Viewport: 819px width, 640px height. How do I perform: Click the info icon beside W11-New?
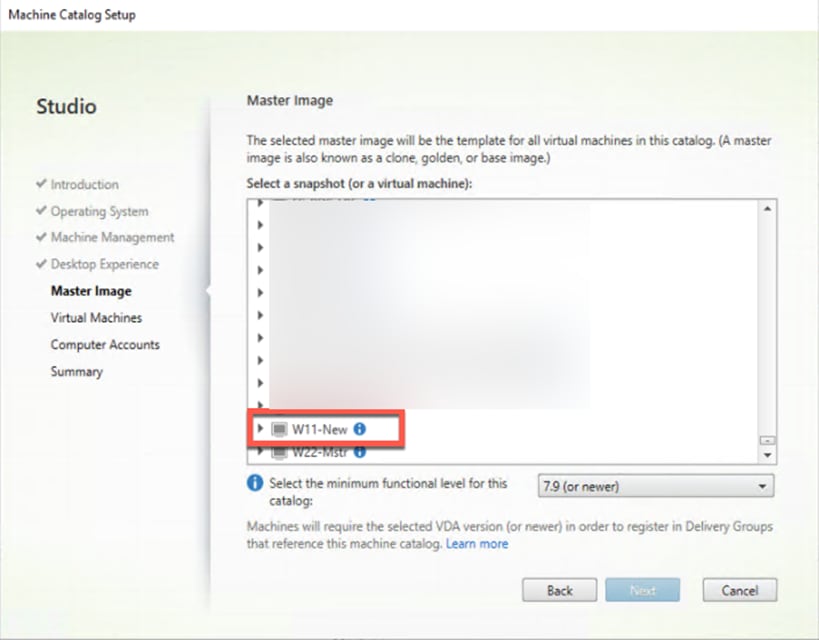pos(359,429)
